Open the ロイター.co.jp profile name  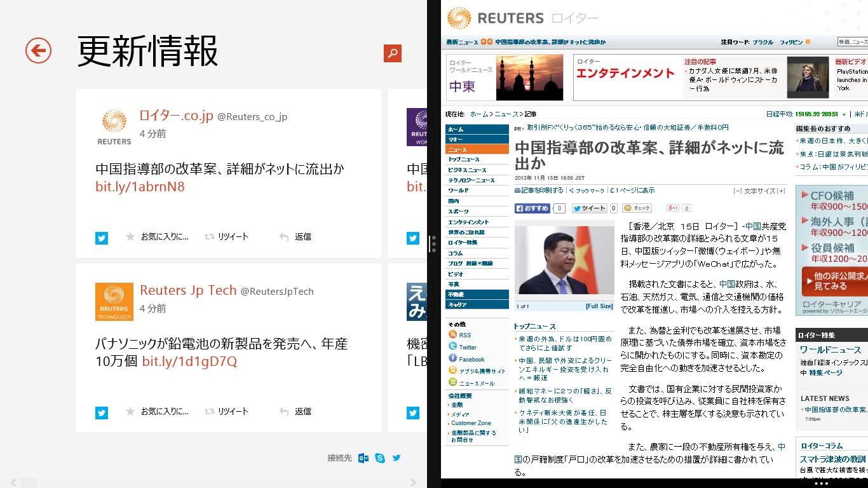(x=177, y=116)
